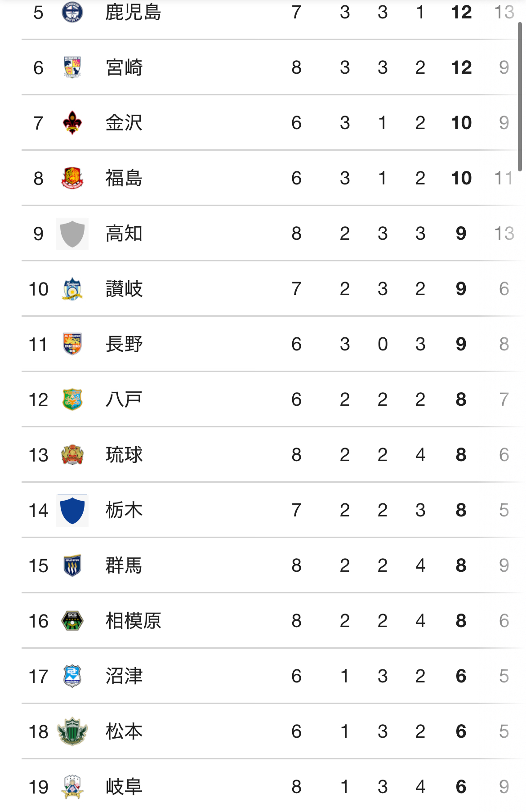Tap the 鹿児島 team crest icon
The height and width of the screenshot is (812, 526).
[x=72, y=12]
